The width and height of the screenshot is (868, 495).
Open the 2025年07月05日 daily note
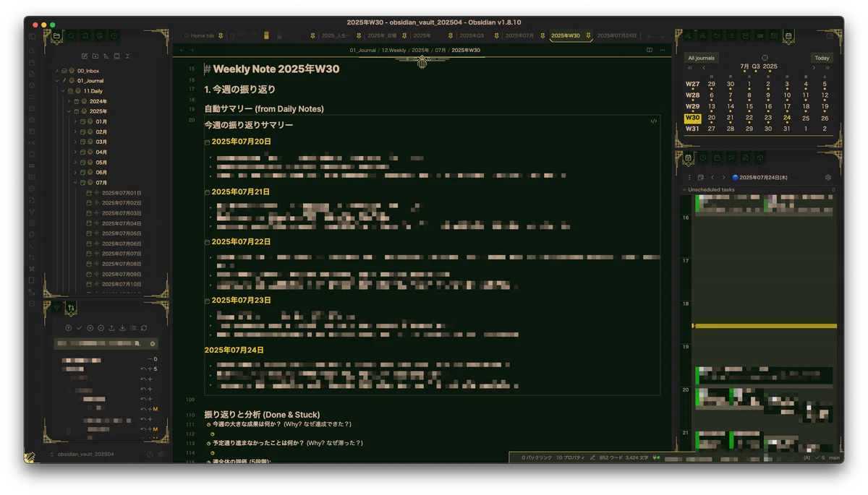click(x=122, y=233)
